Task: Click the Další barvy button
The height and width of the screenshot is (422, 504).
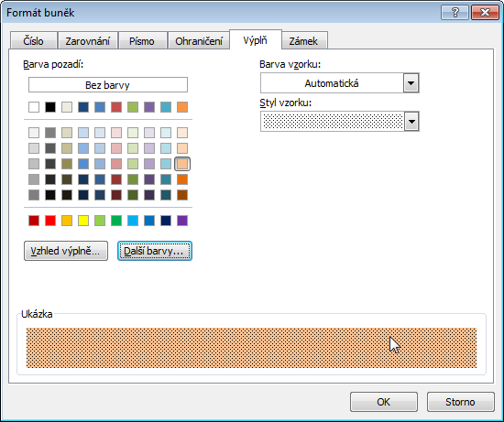Action: (155, 251)
